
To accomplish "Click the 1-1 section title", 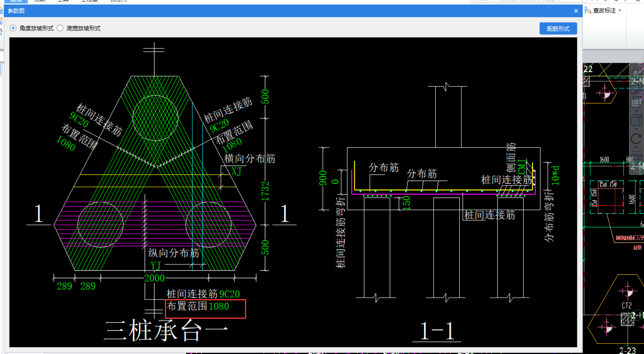I will pyautogui.click(x=437, y=331).
